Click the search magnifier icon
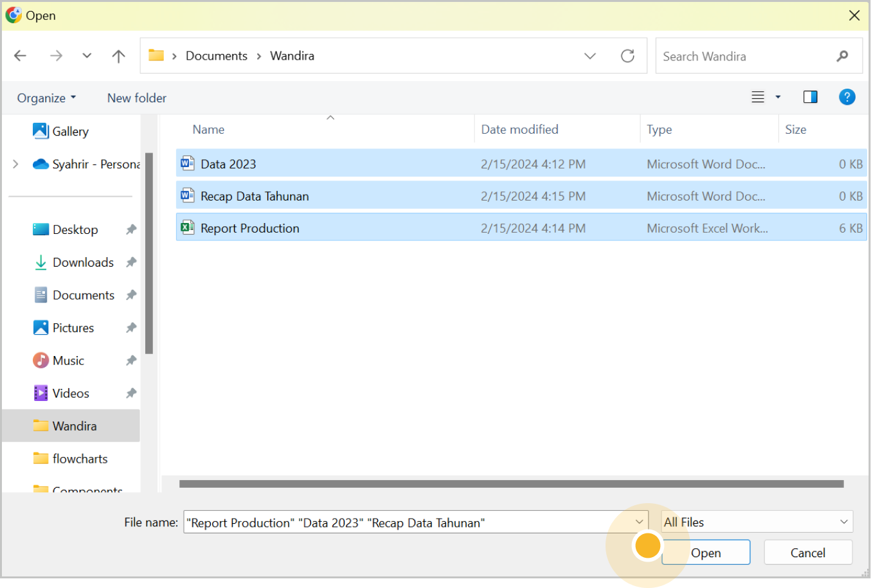 (842, 57)
